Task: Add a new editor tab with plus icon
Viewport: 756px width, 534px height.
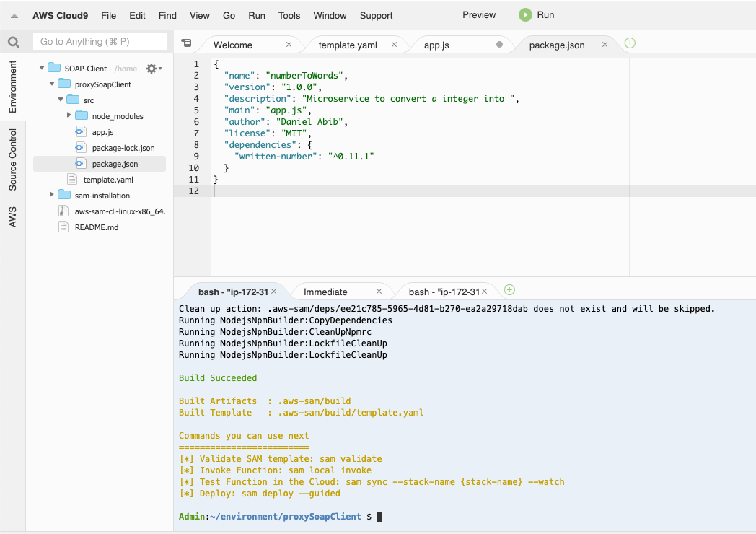Action: click(x=630, y=43)
